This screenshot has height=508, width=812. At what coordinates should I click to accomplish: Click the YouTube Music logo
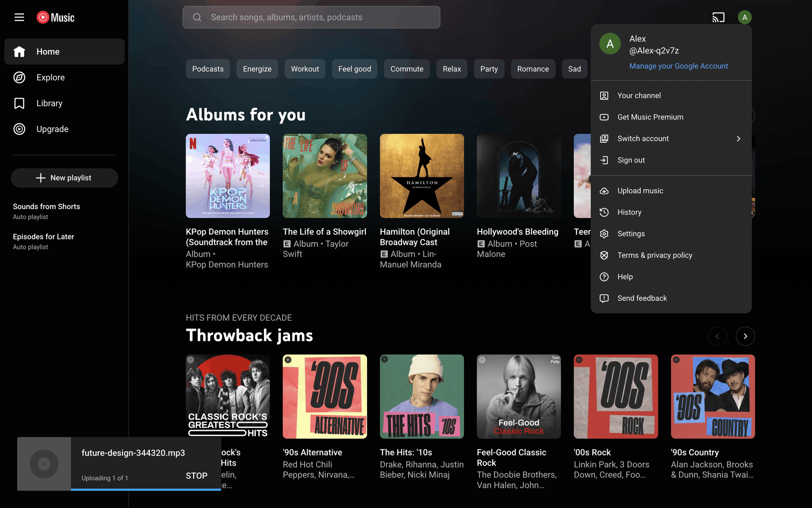(55, 17)
